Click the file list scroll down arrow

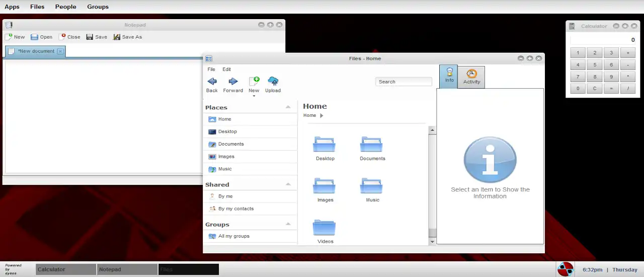(432, 242)
